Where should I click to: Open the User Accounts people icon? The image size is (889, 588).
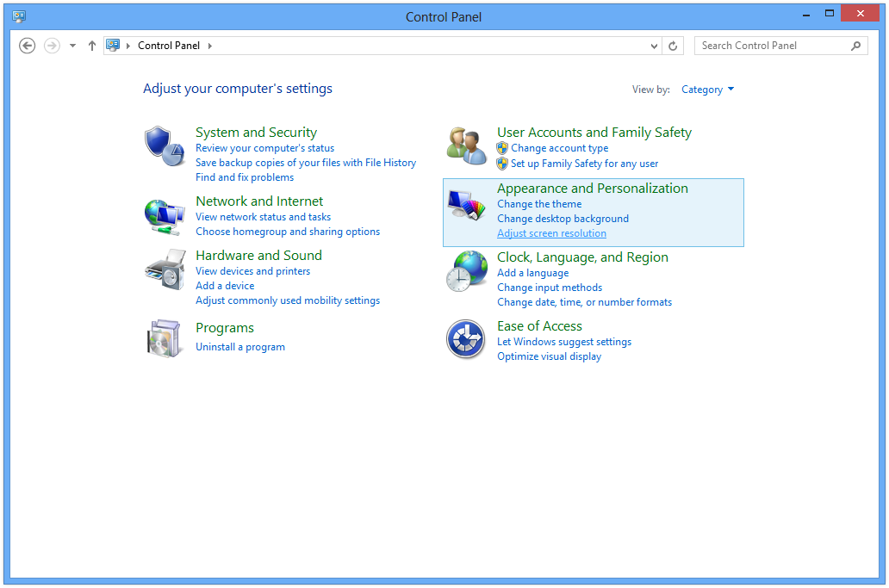[x=466, y=146]
